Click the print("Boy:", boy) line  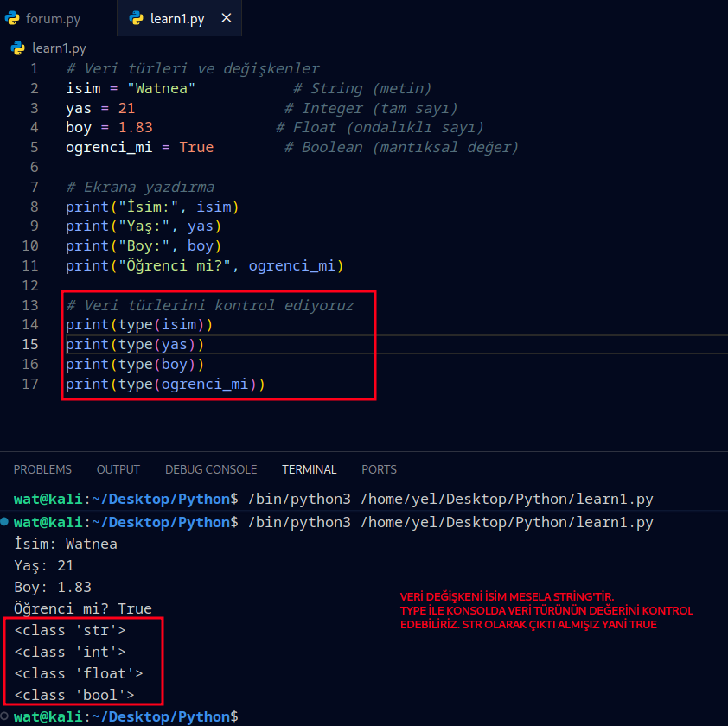coord(144,246)
